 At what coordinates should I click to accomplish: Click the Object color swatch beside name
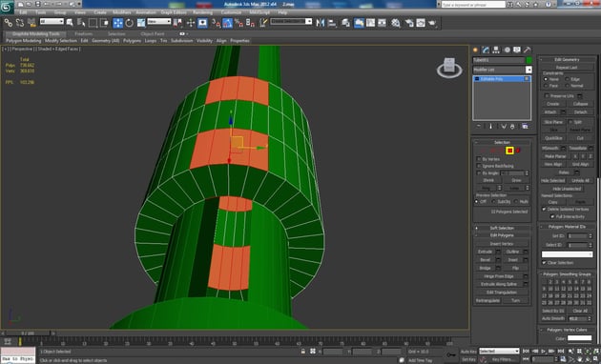[529, 60]
